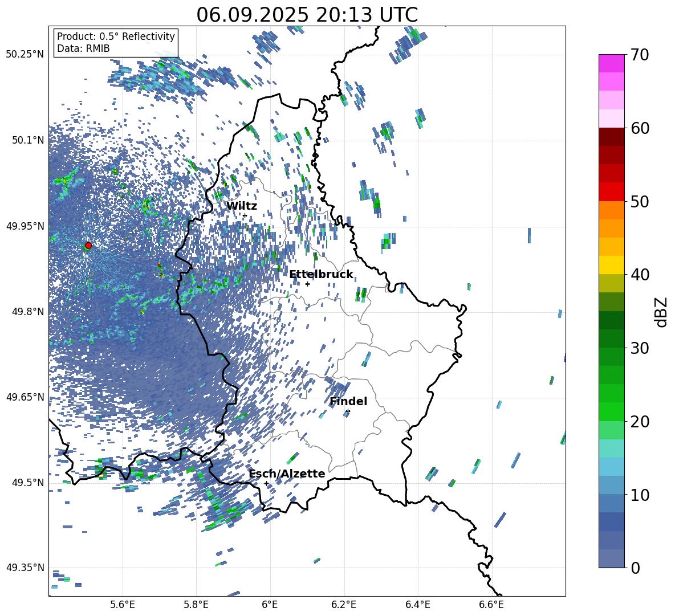Click the Findel cross location marker
The height and width of the screenshot is (616, 675).
tap(348, 411)
